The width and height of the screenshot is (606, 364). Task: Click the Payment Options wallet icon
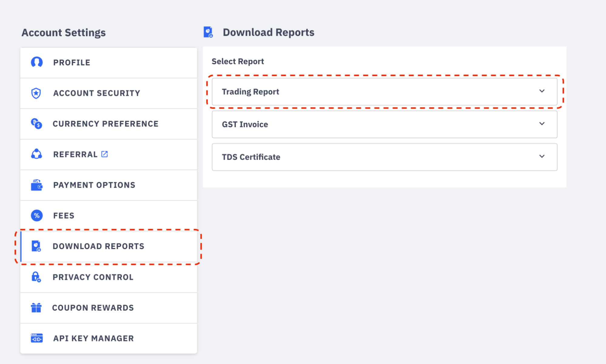(36, 185)
